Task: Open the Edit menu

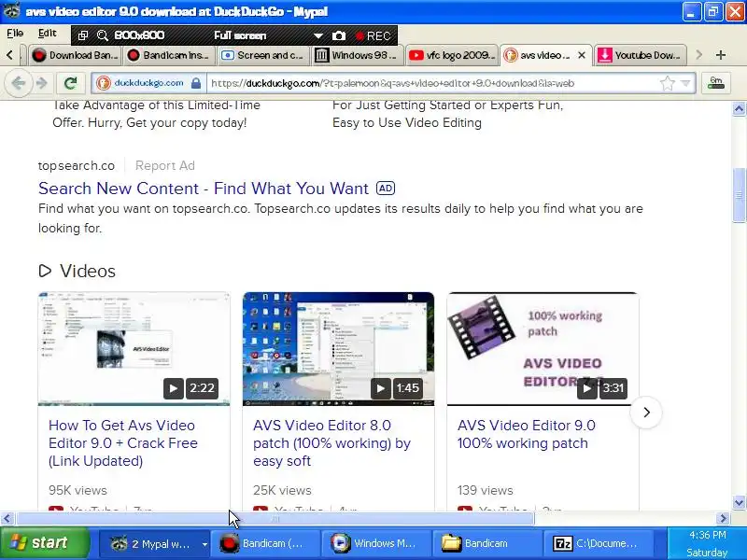Action: [x=48, y=34]
